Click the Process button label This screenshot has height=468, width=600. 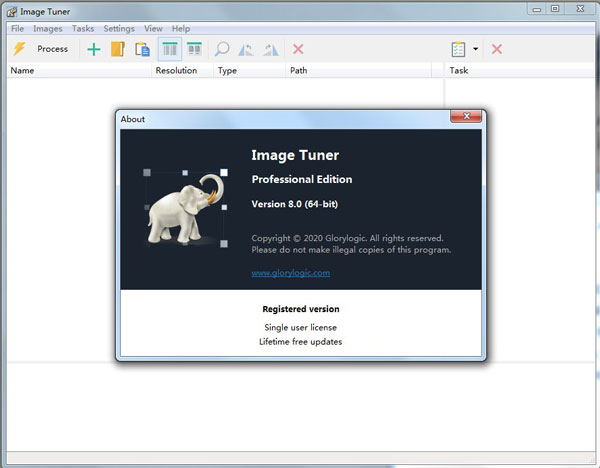[52, 49]
